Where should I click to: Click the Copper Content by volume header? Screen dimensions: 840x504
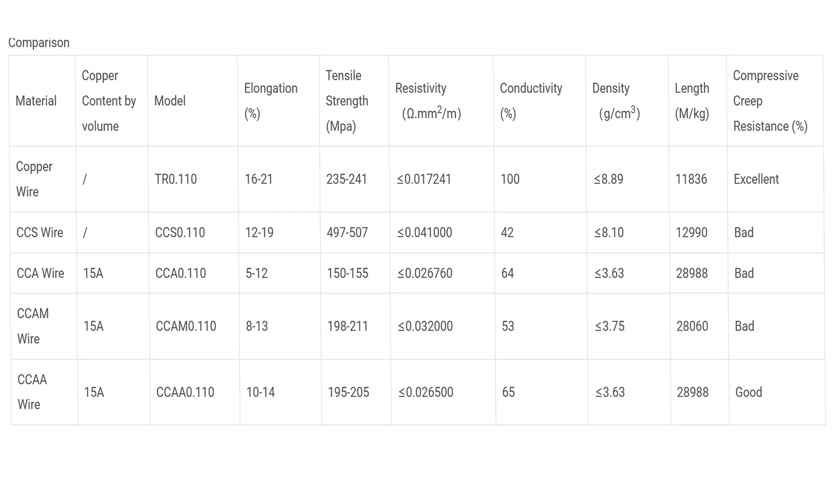(109, 101)
